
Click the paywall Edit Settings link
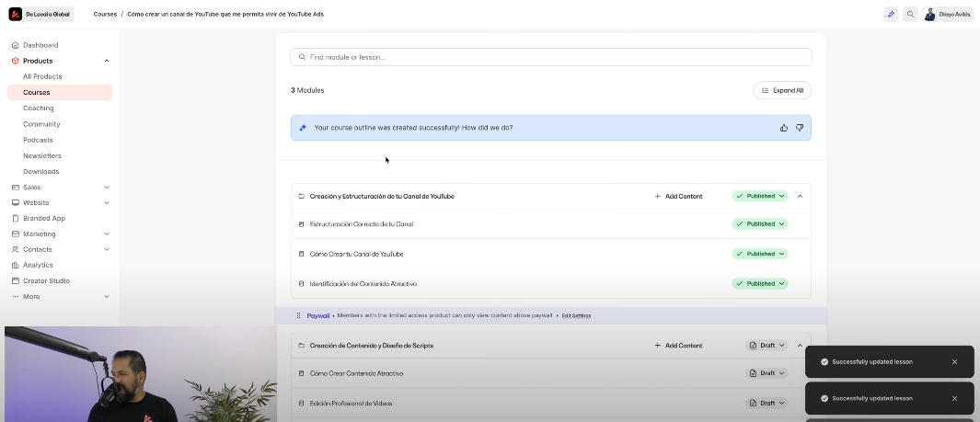(x=576, y=315)
